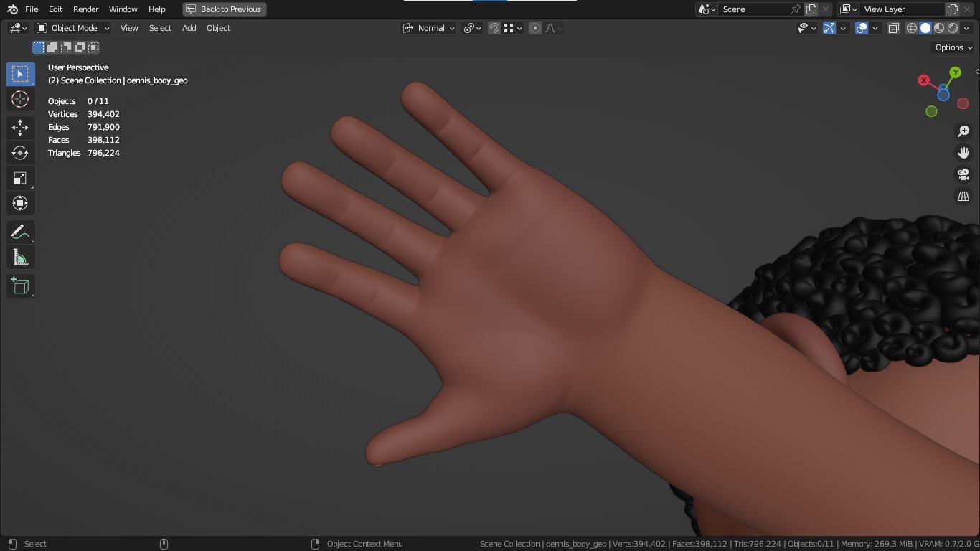980x551 pixels.
Task: Open the snapping options dropdown
Action: point(513,28)
